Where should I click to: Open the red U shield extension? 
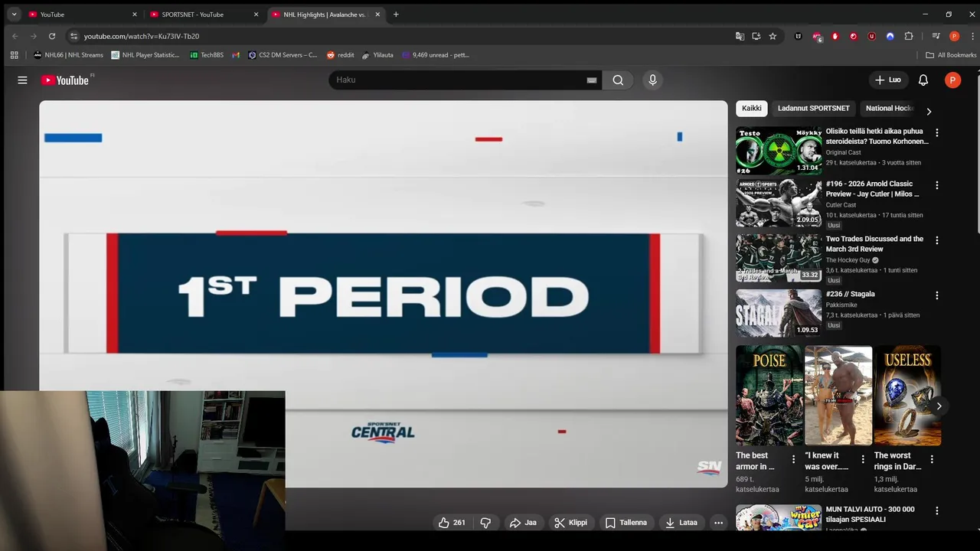(x=872, y=36)
